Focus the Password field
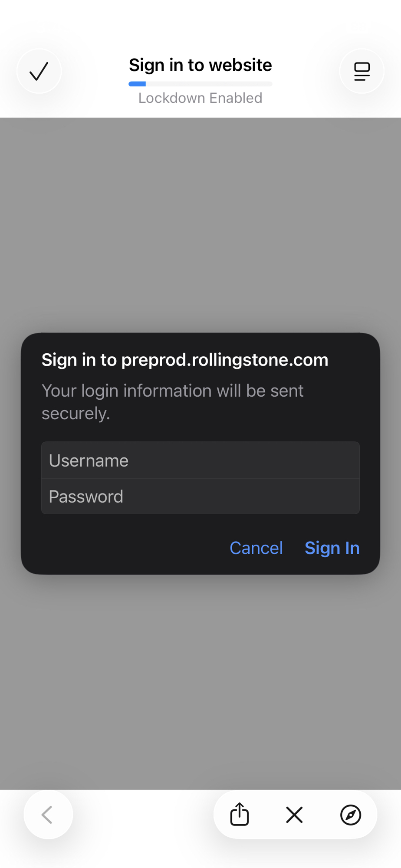Image resolution: width=401 pixels, height=868 pixels. [200, 496]
